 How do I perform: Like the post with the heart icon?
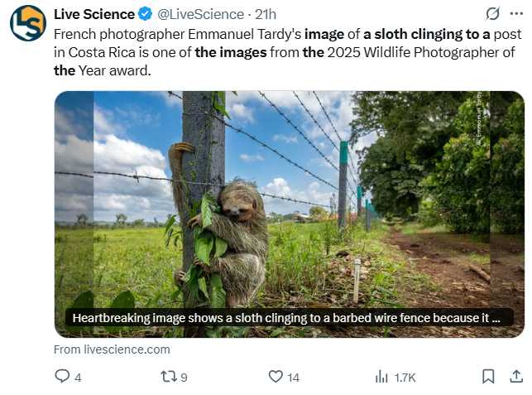coord(276,377)
